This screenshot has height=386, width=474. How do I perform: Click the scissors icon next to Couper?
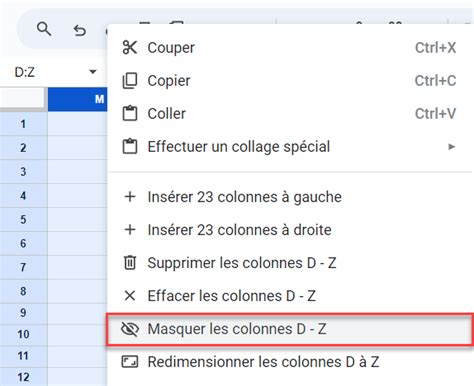pyautogui.click(x=130, y=47)
